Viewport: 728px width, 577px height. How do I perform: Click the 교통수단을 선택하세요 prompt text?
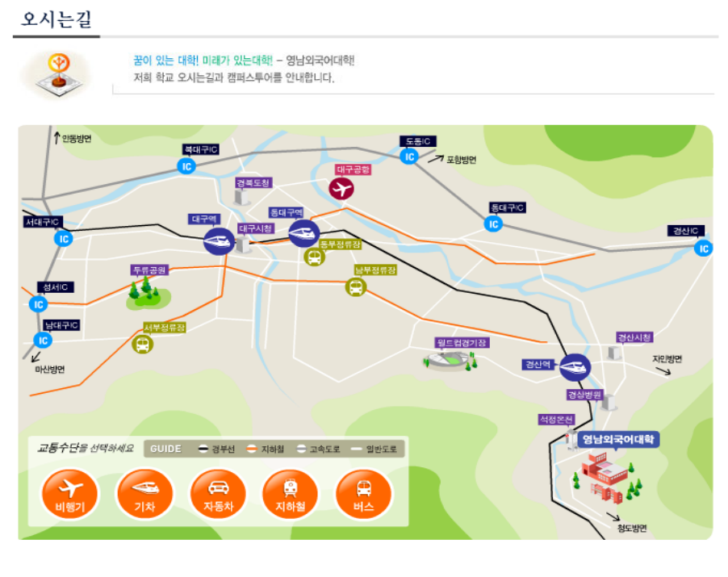(x=86, y=448)
